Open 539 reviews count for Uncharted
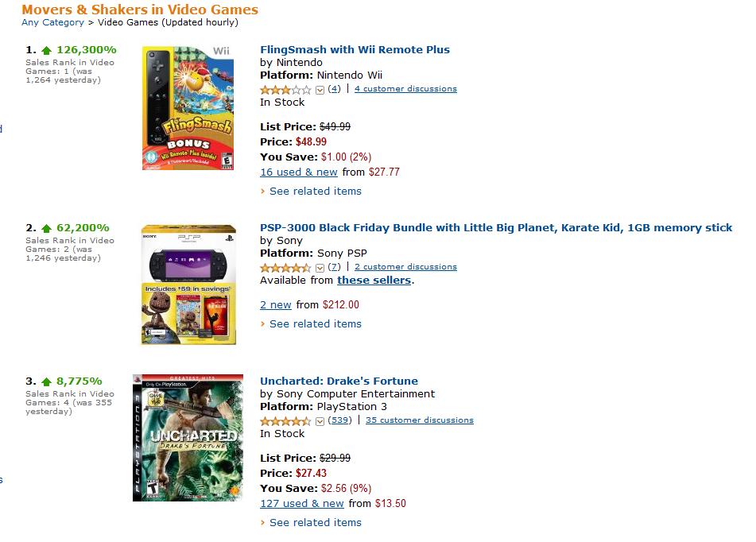Screen dimensions: 756x542 click(x=340, y=420)
